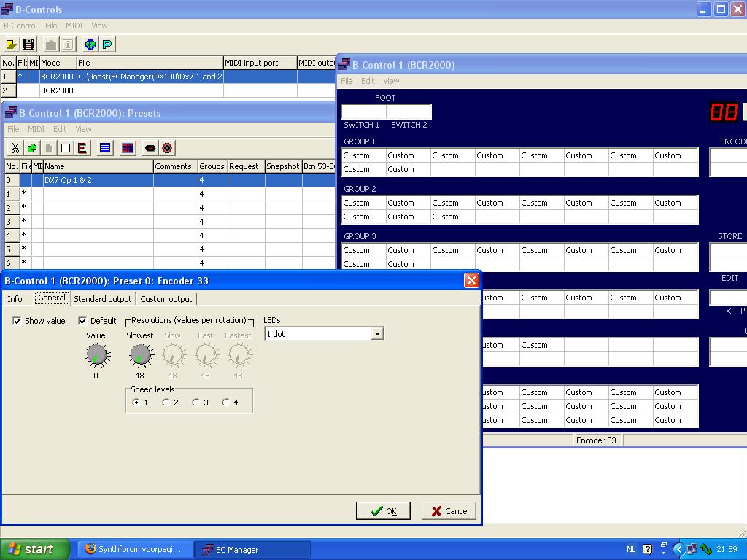The width and height of the screenshot is (747, 560).
Task: Toggle the Show value checkbox
Action: click(x=17, y=321)
